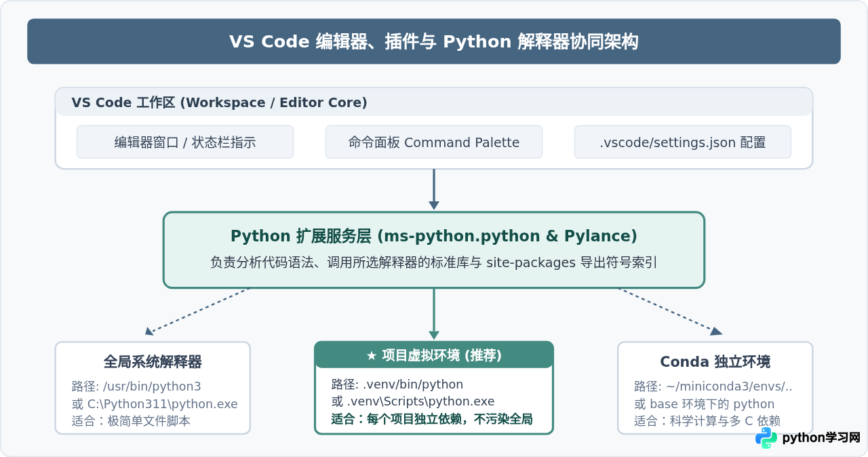Click the star icon in 项目虚拟环境 header
Screen dimensions: 868x457
click(x=371, y=355)
